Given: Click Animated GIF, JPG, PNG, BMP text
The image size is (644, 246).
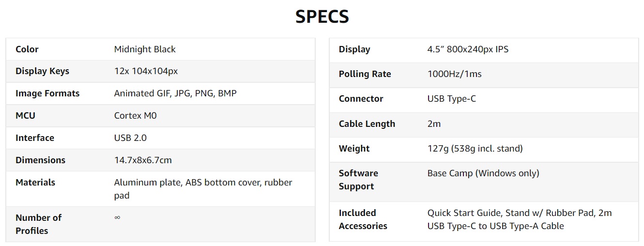Looking at the screenshot, I should click(x=175, y=93).
